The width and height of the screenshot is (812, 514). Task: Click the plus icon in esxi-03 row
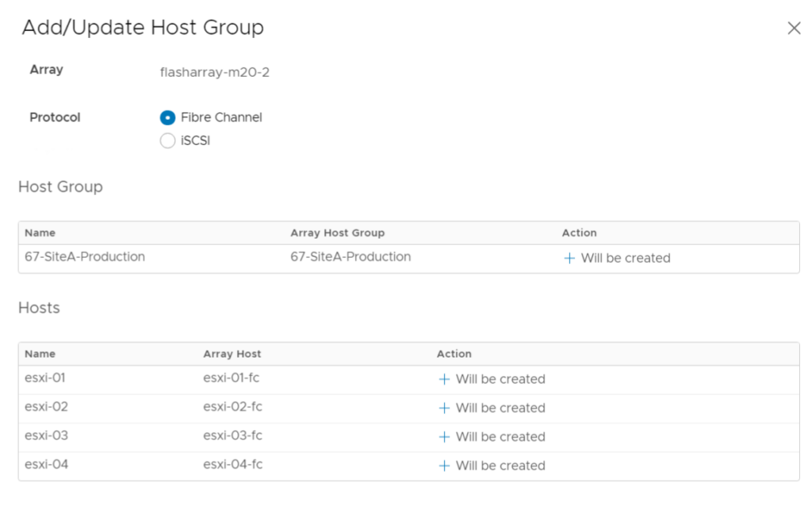[x=444, y=437]
